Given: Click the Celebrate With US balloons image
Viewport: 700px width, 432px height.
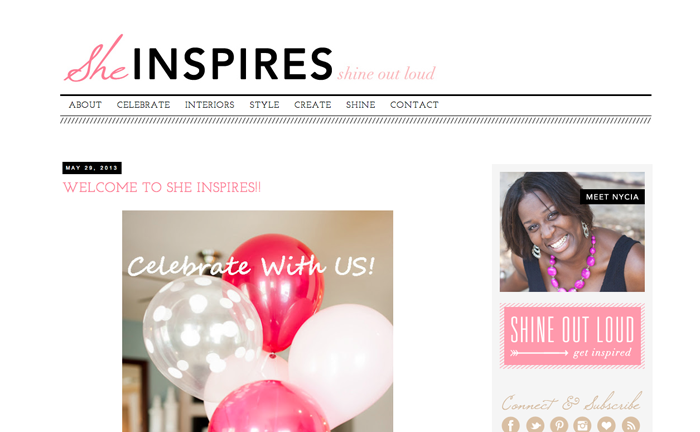Looking at the screenshot, I should (x=258, y=321).
